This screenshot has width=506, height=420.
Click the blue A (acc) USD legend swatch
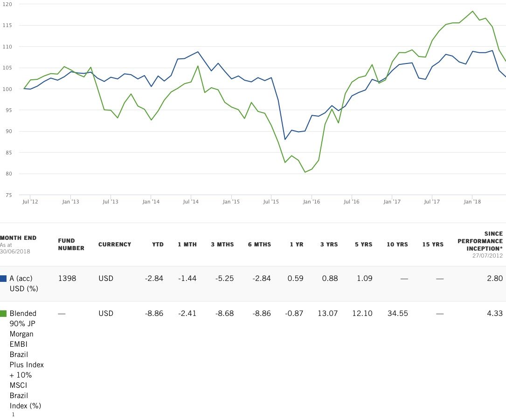pos(4,279)
